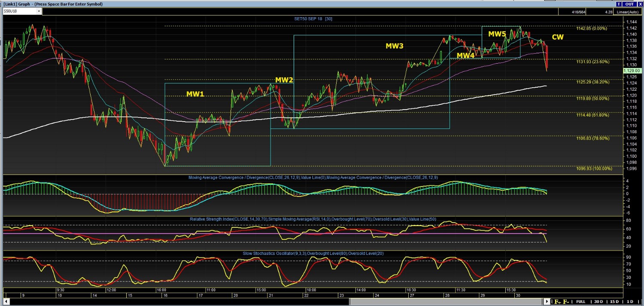The height and width of the screenshot is (306, 644).
Task: Click the 1,144 price axis label
Action: 631,22
